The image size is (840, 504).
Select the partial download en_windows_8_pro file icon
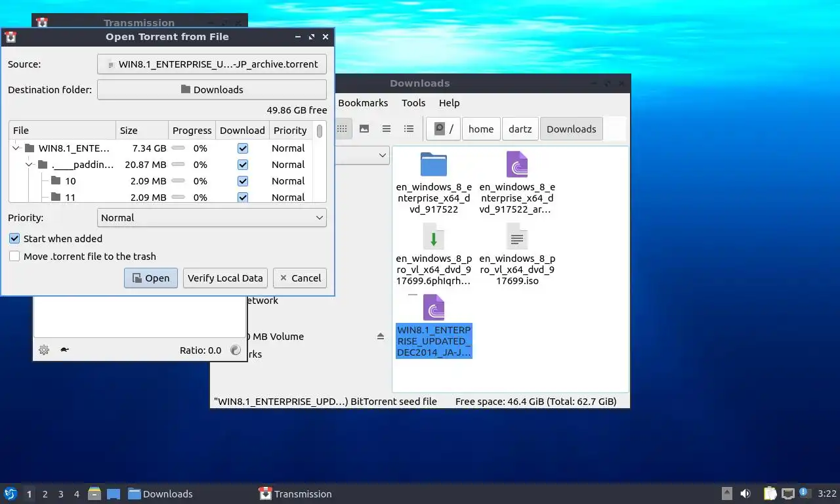[433, 236]
